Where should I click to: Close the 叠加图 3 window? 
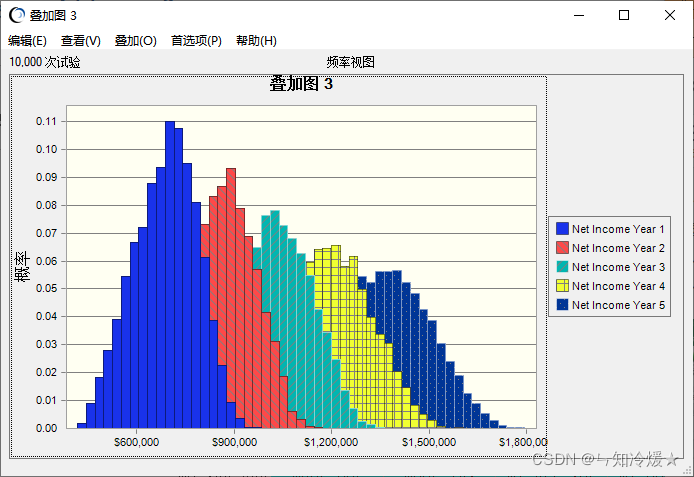tap(670, 15)
